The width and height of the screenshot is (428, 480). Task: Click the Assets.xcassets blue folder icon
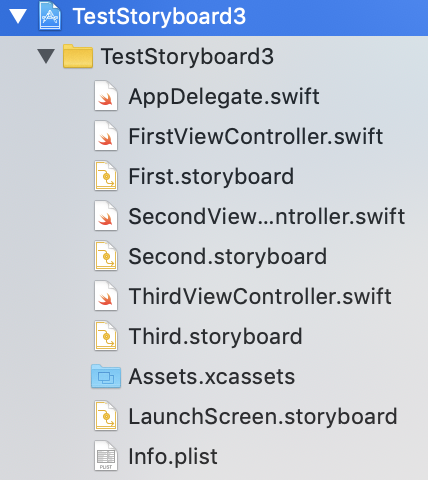click(106, 376)
